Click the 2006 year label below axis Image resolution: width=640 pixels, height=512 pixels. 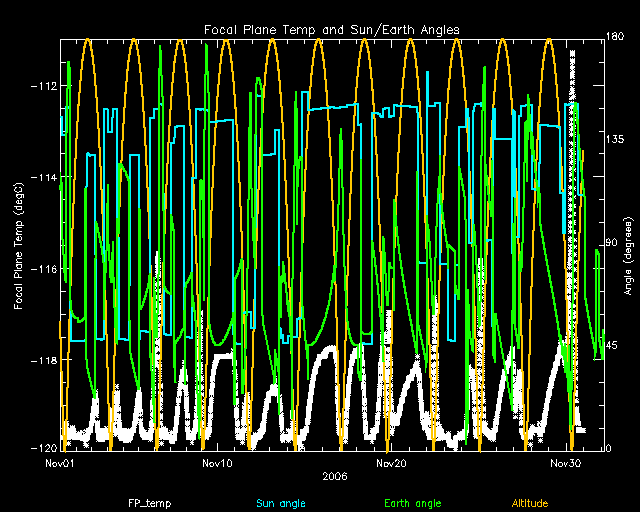point(336,477)
